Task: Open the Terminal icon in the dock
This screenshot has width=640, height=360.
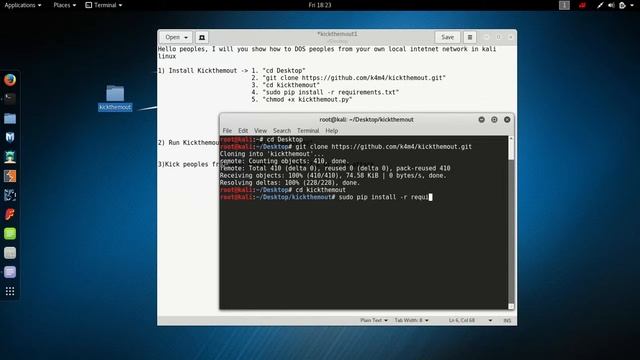Action: (10, 98)
